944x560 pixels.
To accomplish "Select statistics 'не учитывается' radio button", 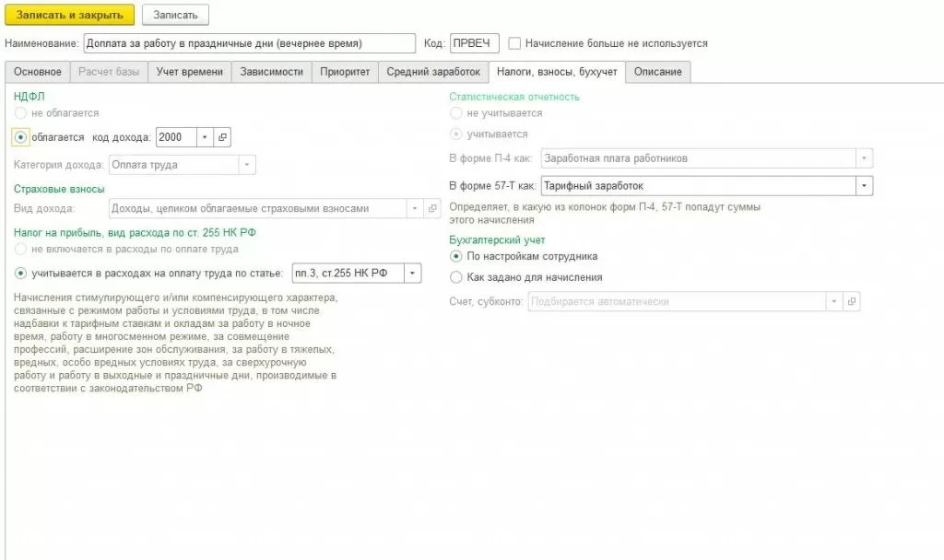I will pos(455,113).
